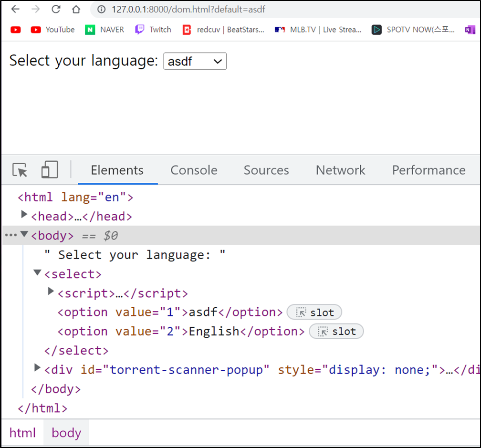Screen dimensions: 481x448
Task: Go to Home page icon
Action: click(76, 9)
